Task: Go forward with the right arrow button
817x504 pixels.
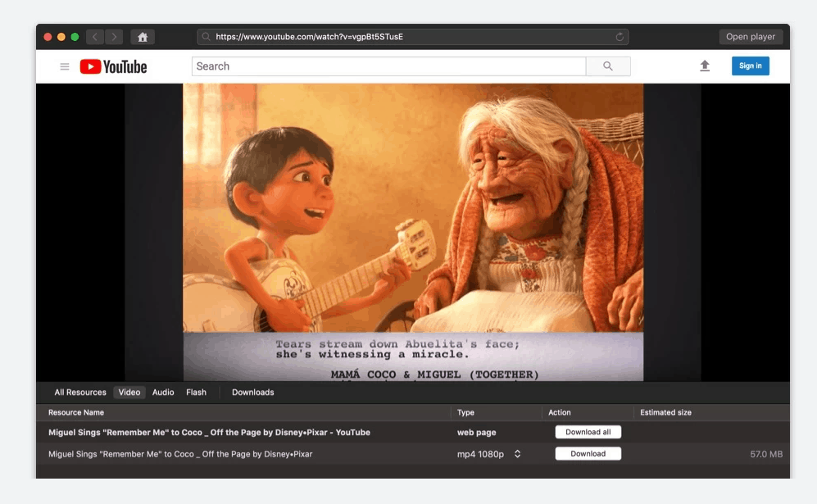Action: (114, 37)
